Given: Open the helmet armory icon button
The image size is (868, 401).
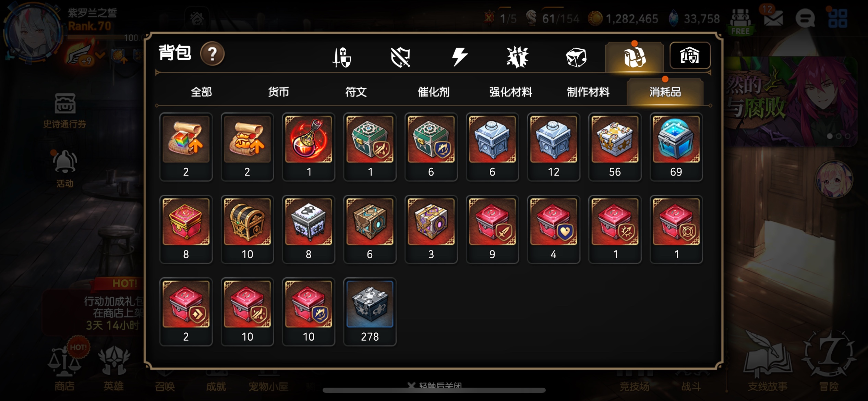Looking at the screenshot, I should [690, 56].
